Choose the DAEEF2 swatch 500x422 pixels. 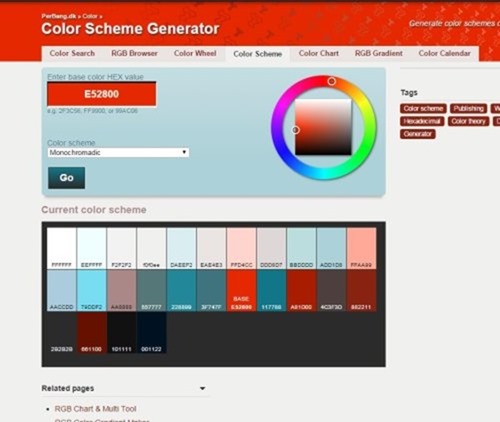181,248
